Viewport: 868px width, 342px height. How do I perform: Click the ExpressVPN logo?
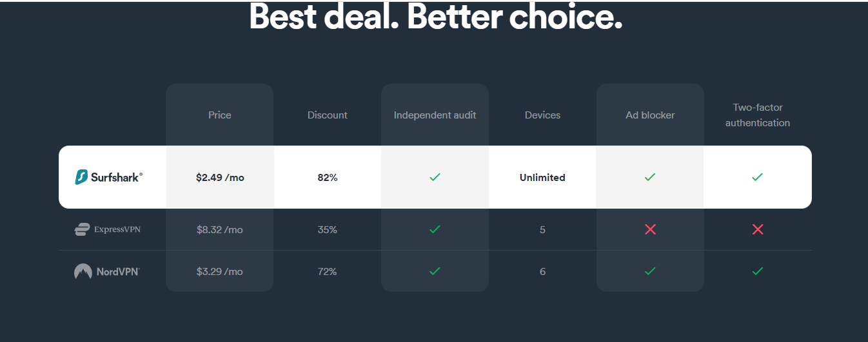click(108, 229)
